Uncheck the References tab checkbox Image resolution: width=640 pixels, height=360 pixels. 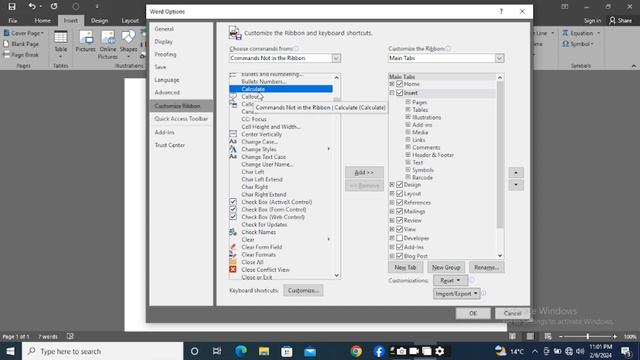pyautogui.click(x=400, y=202)
